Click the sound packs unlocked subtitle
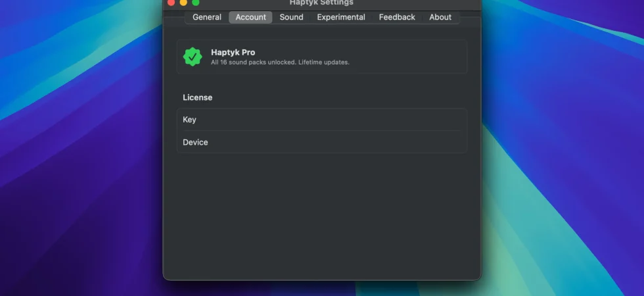The width and height of the screenshot is (644, 296). 280,62
